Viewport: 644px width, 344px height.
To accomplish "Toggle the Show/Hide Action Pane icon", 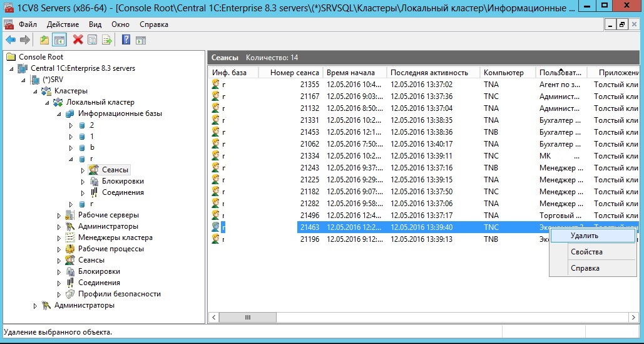I will (141, 40).
